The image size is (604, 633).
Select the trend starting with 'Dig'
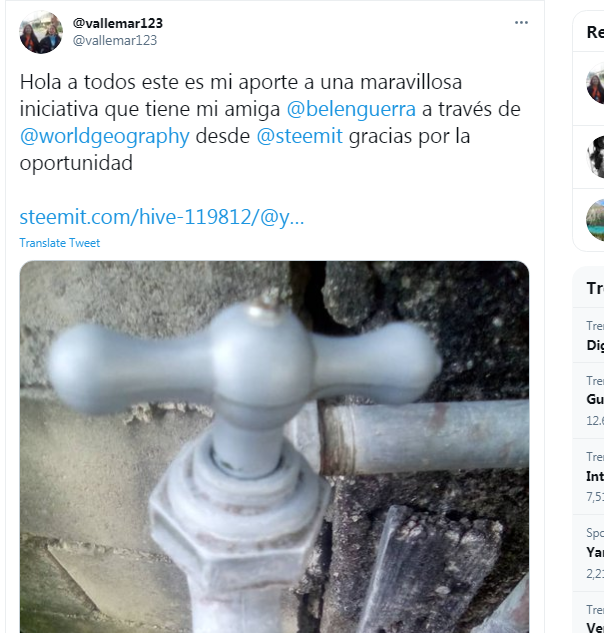589,335
